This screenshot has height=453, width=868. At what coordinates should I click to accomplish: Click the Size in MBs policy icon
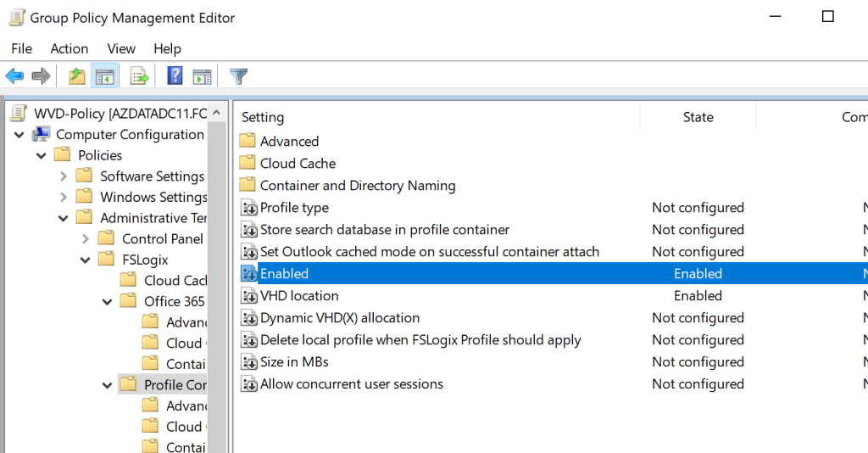click(249, 362)
